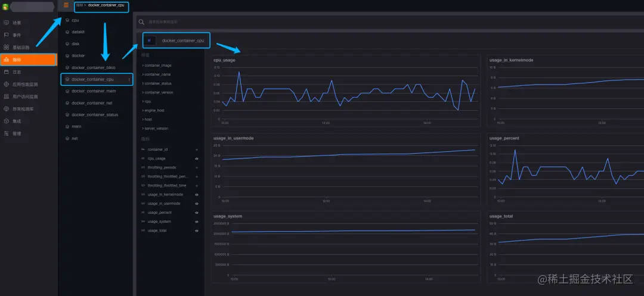Toggle visibility eye for throttling_periods

(x=197, y=168)
